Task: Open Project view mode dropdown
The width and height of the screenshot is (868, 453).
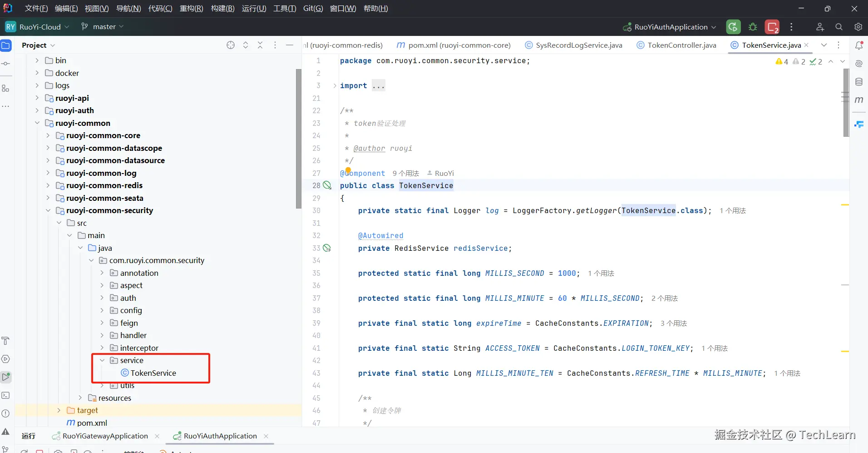Action: point(39,45)
